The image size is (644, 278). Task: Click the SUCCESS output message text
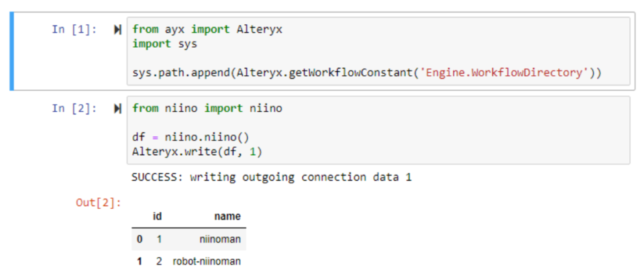270,178
